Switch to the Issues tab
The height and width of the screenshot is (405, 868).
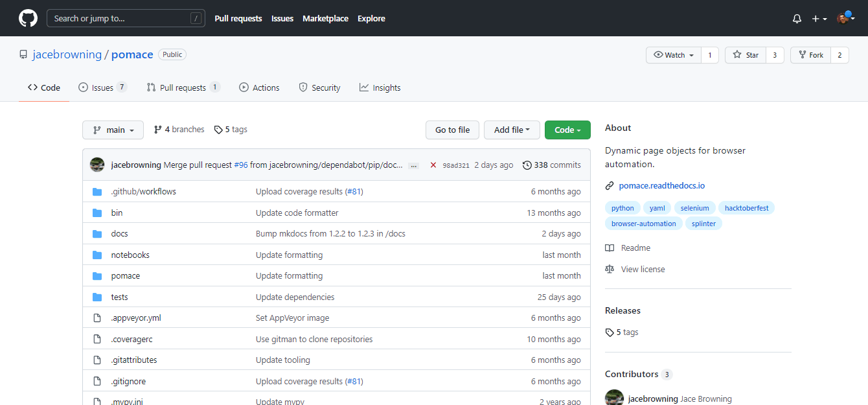pyautogui.click(x=102, y=87)
